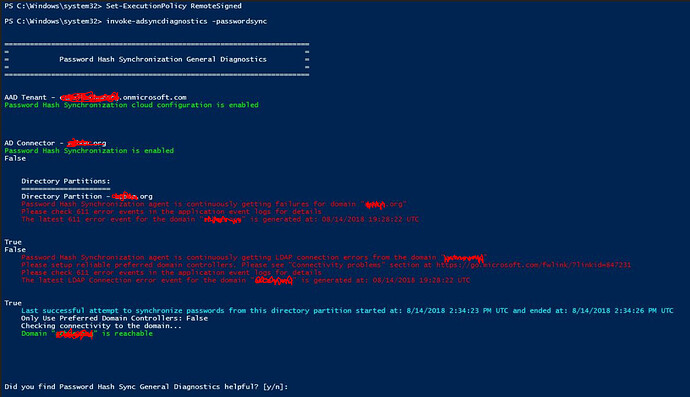Click the Checking connectivity to the domain text
Viewport: 690px width, 397px height.
(x=101, y=326)
